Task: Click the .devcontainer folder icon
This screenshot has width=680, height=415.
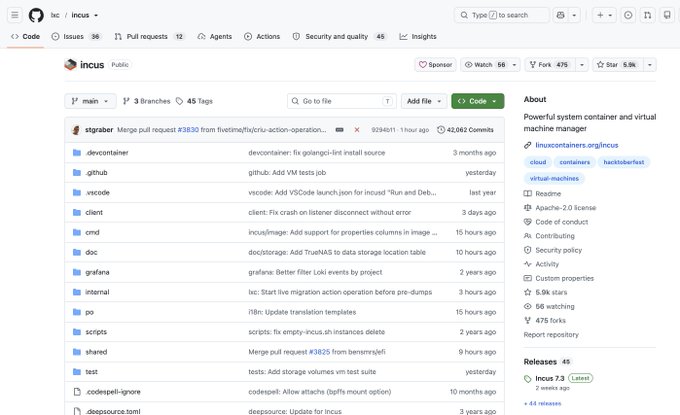Action: pos(77,153)
